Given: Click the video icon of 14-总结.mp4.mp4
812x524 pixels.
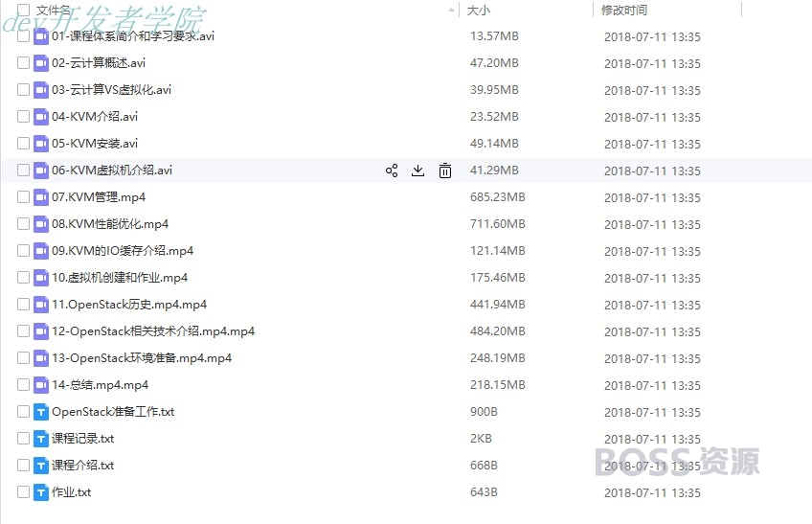Looking at the screenshot, I should click(x=41, y=385).
